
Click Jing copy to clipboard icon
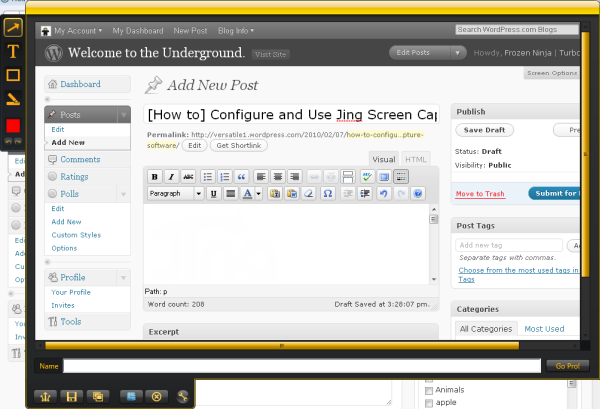[x=98, y=397]
